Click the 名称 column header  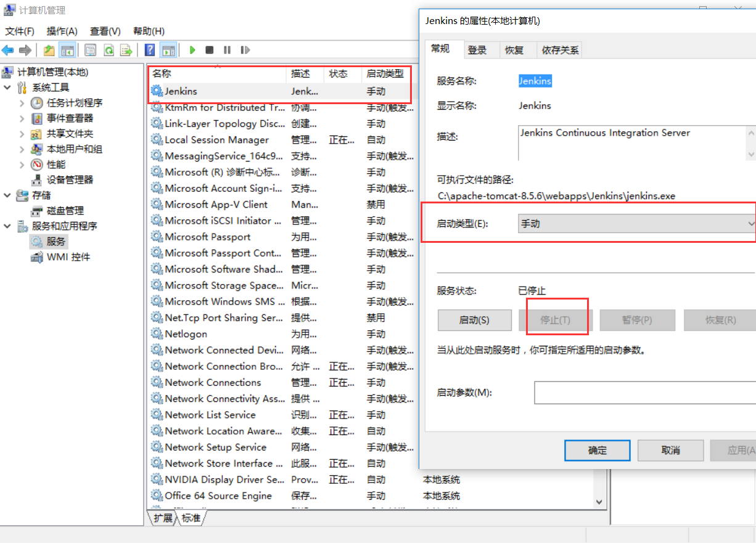(x=217, y=73)
